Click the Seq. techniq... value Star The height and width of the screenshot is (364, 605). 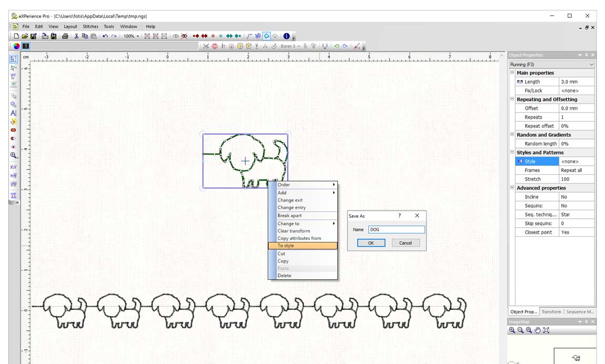point(577,215)
